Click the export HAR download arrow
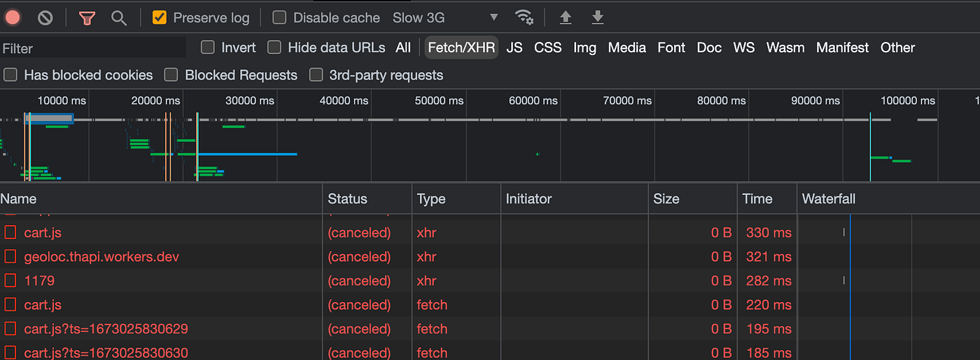Image resolution: width=980 pixels, height=360 pixels. click(x=598, y=17)
